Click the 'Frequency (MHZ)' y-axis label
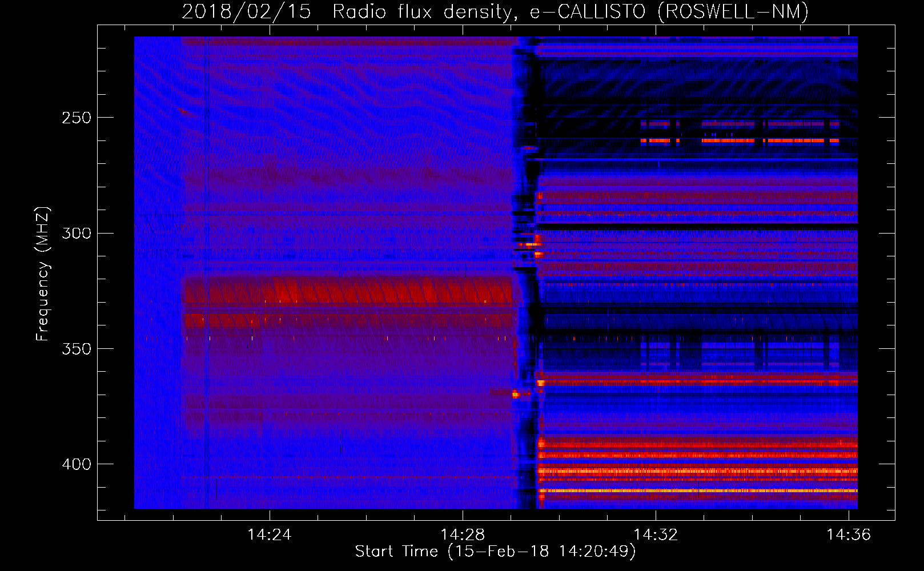Screen dimensions: 924x571 click(43, 274)
